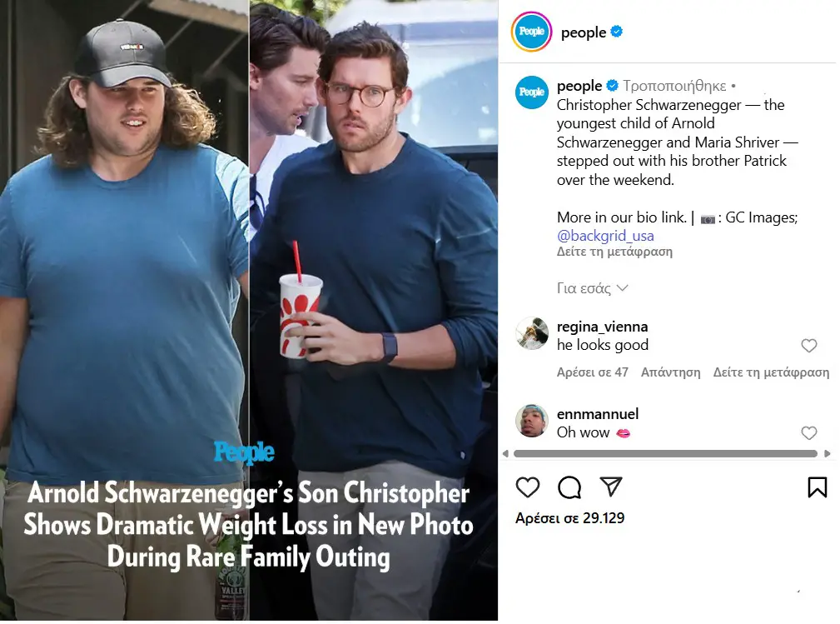The image size is (840, 624).
Task: Click verified badge next to header people
Action: pos(617,32)
